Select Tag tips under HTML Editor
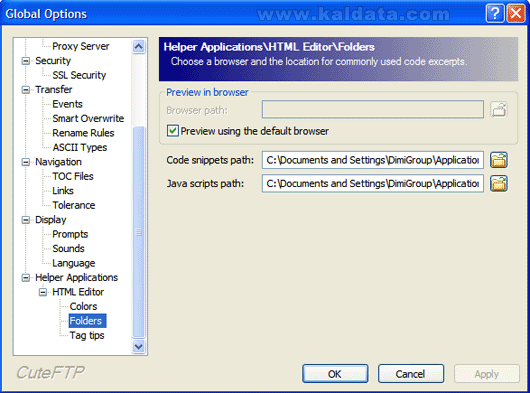This screenshot has width=530, height=393. pos(87,336)
